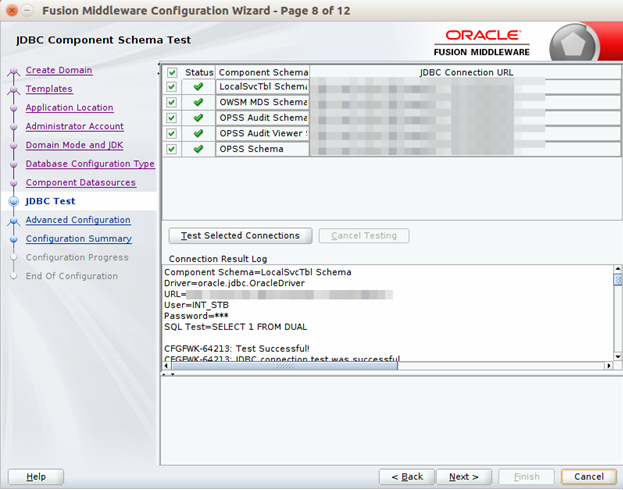Click the Cancel button

(x=589, y=476)
